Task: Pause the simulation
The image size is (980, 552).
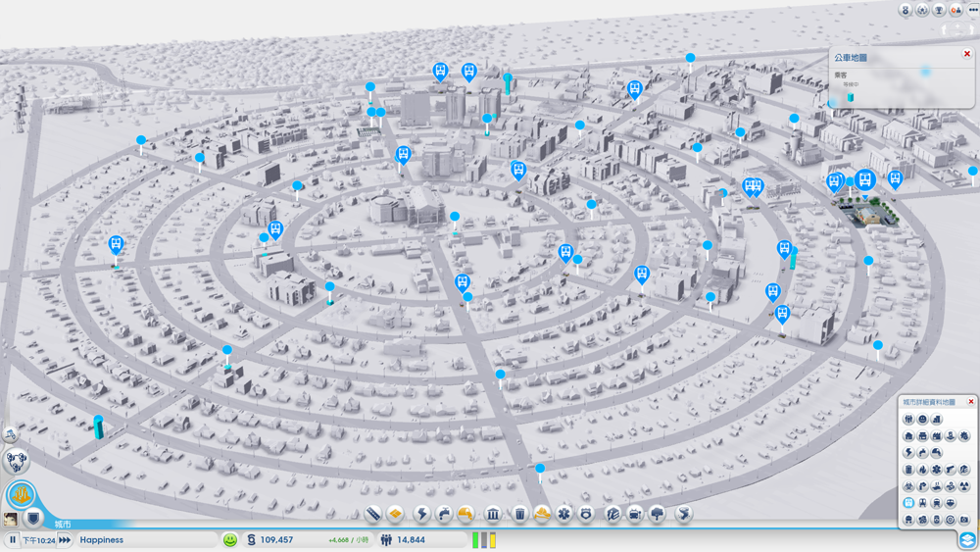Action: point(12,539)
